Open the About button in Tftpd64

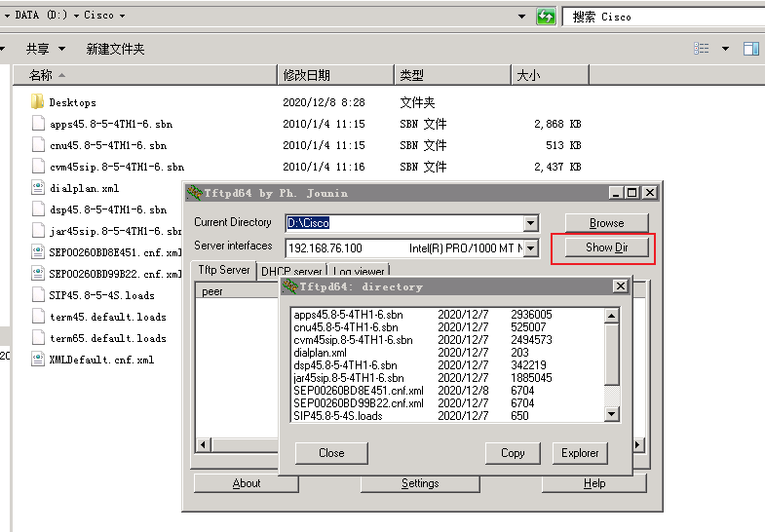click(246, 483)
